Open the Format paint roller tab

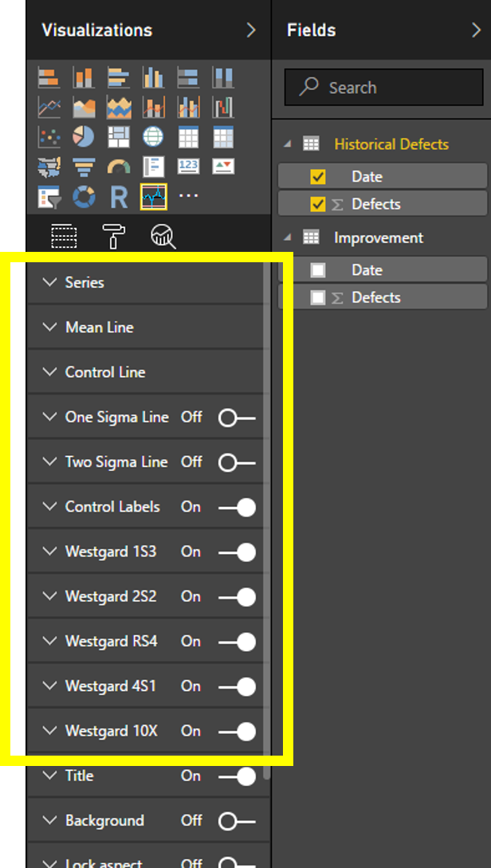point(113,235)
